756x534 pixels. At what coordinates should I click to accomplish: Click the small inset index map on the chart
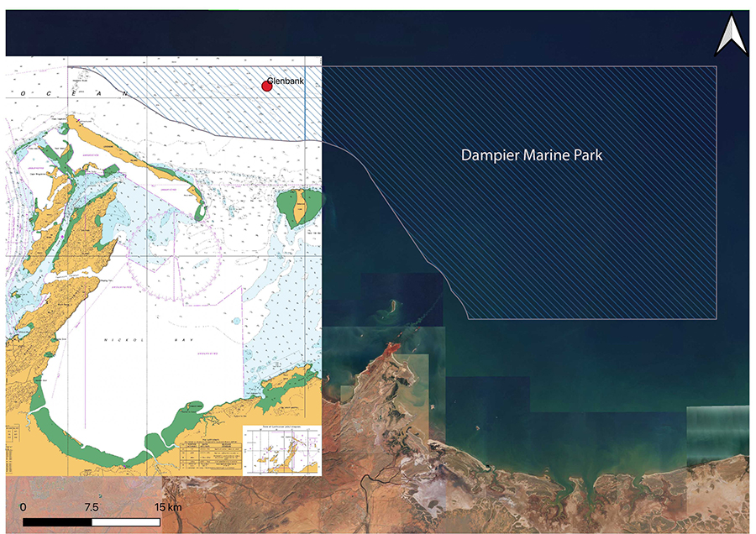[x=281, y=451]
